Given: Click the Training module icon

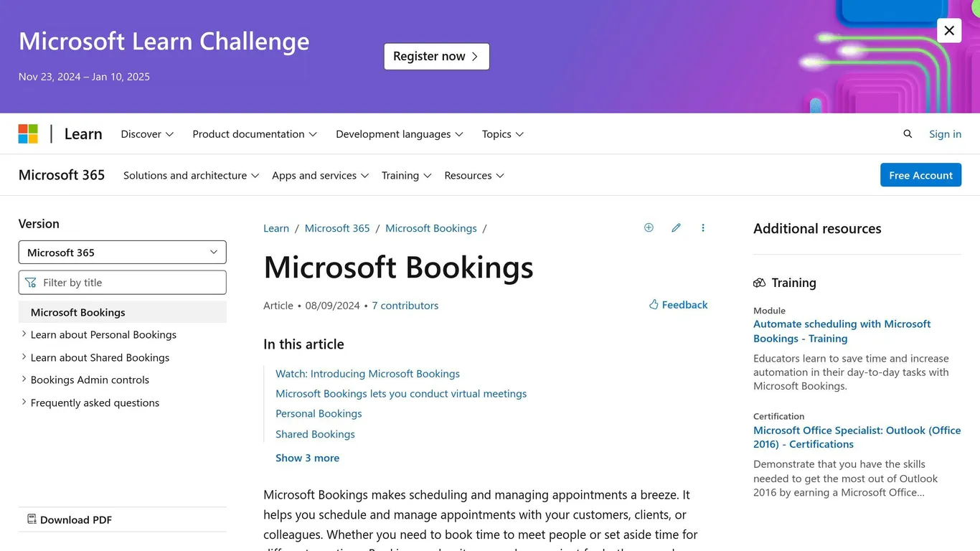Looking at the screenshot, I should coord(759,283).
